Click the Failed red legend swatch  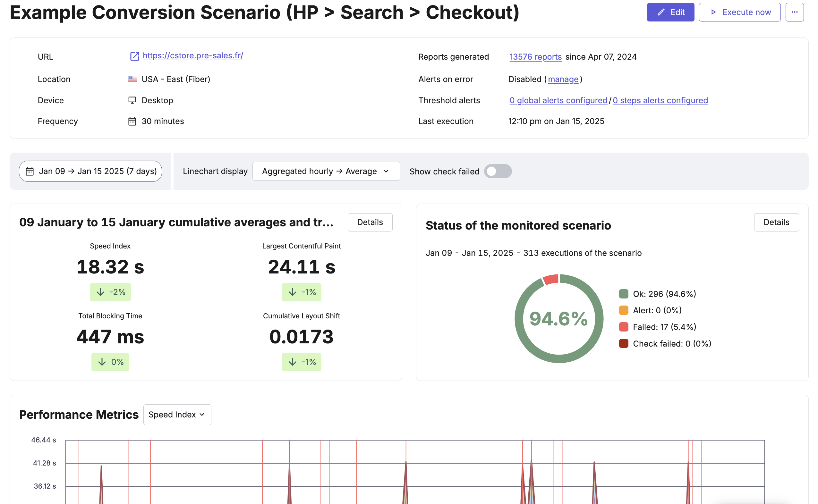[x=624, y=327]
